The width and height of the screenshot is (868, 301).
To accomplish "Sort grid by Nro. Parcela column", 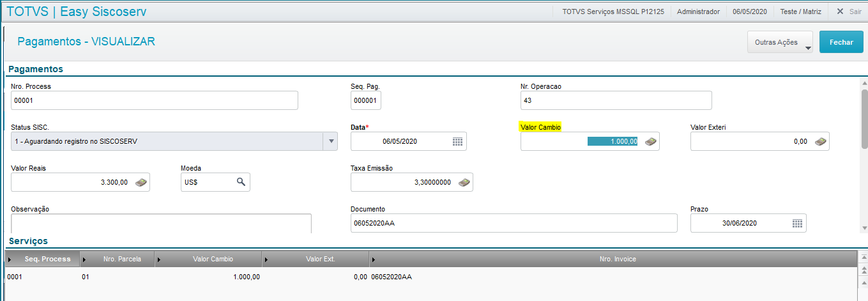I will 119,259.
